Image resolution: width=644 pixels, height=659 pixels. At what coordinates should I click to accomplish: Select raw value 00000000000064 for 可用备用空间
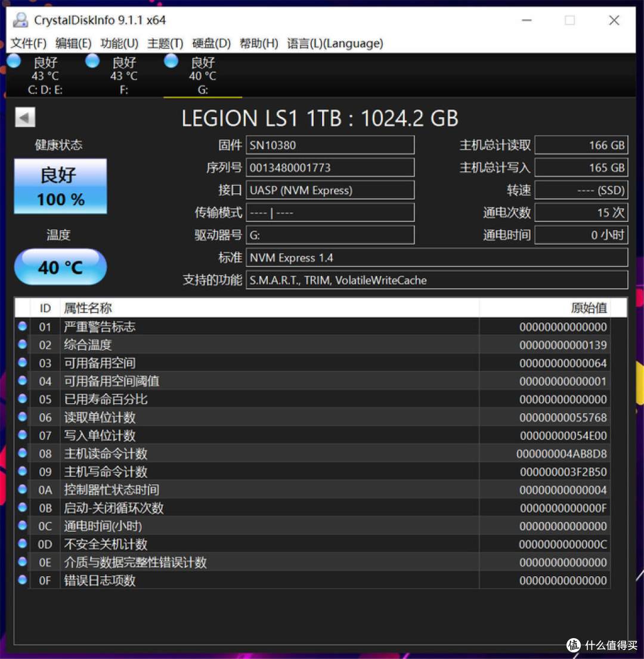tap(563, 363)
